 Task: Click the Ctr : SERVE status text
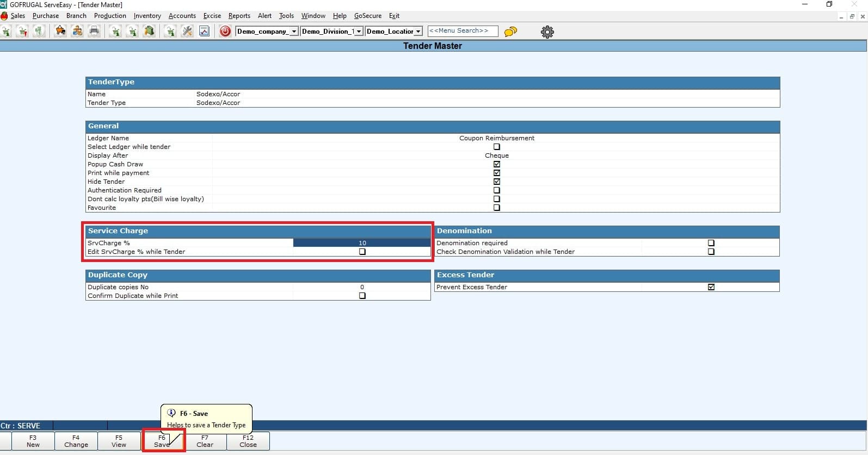[x=21, y=426]
